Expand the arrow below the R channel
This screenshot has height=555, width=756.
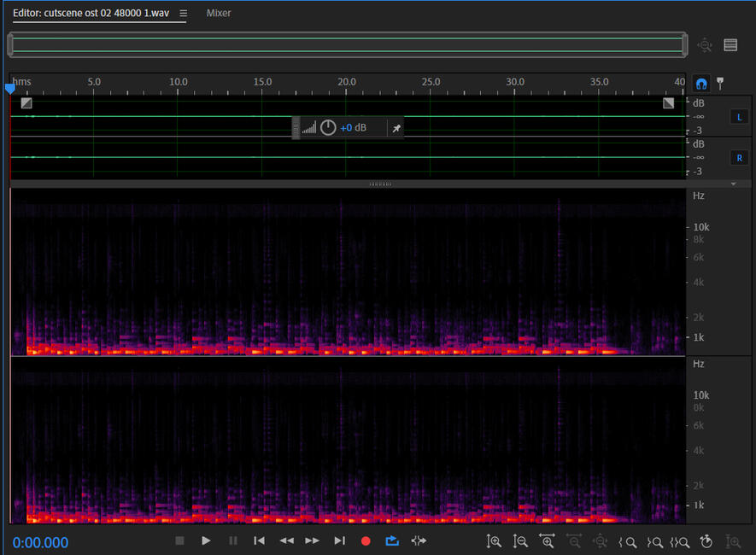point(733,184)
